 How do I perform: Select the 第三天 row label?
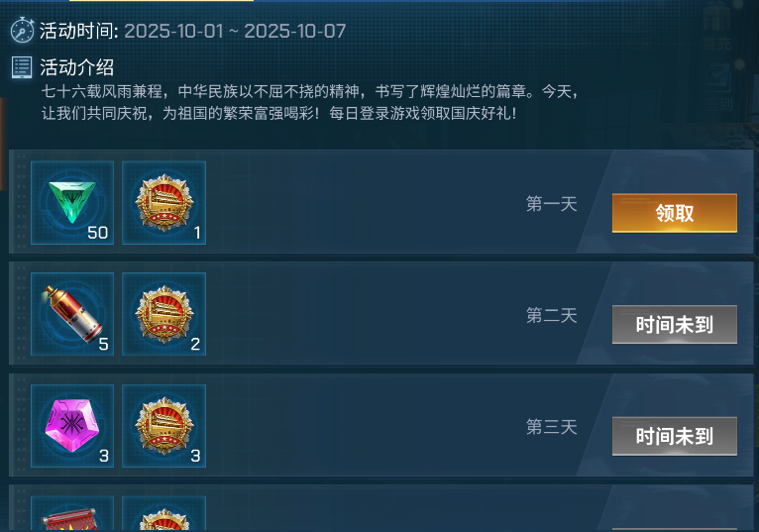pos(551,427)
